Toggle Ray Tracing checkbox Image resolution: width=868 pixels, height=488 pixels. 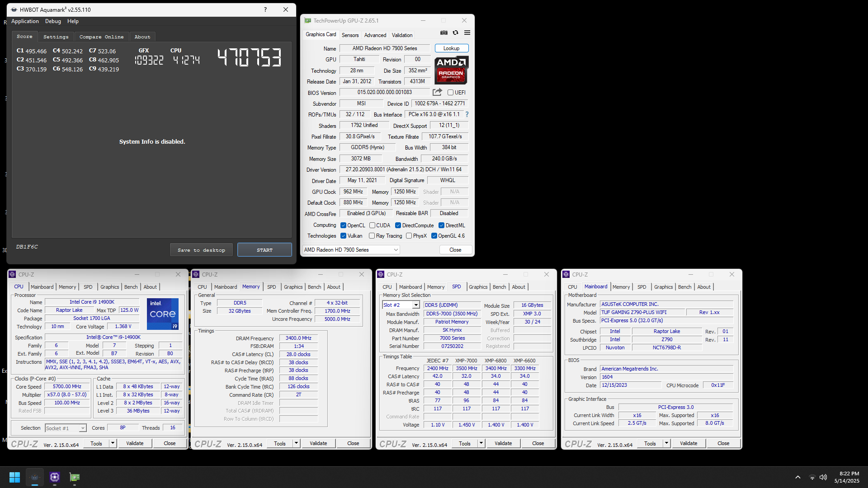(x=372, y=235)
